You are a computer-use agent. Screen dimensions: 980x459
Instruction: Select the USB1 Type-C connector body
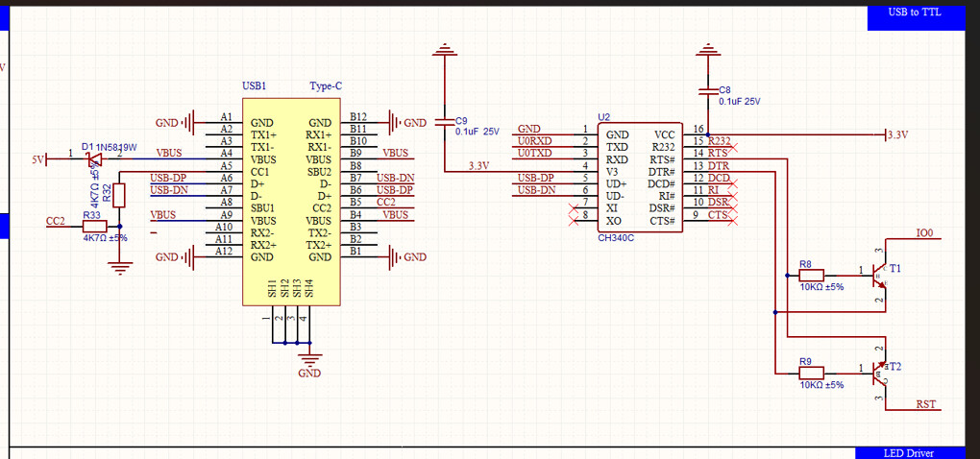292,202
